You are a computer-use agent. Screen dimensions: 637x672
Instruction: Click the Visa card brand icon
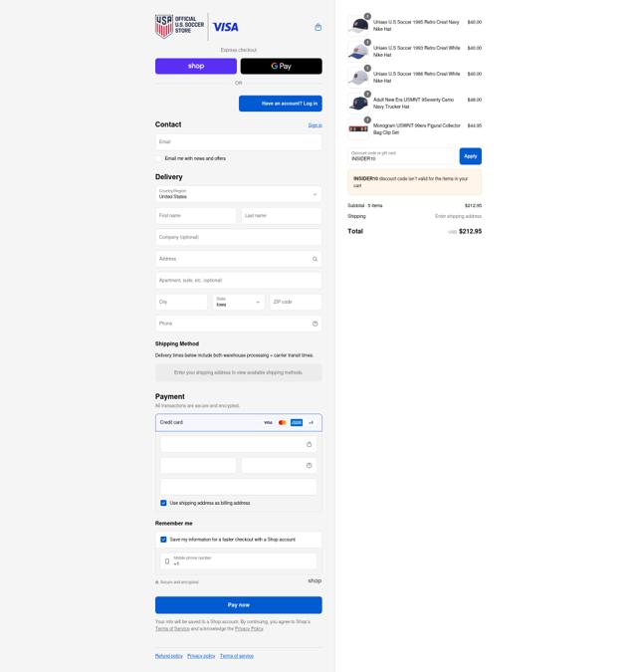[x=268, y=422]
